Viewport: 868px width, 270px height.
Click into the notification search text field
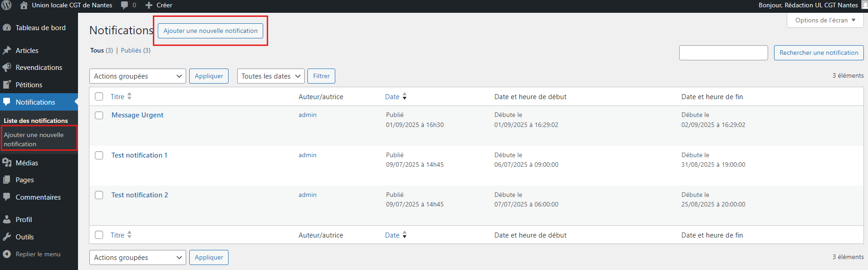coord(723,53)
